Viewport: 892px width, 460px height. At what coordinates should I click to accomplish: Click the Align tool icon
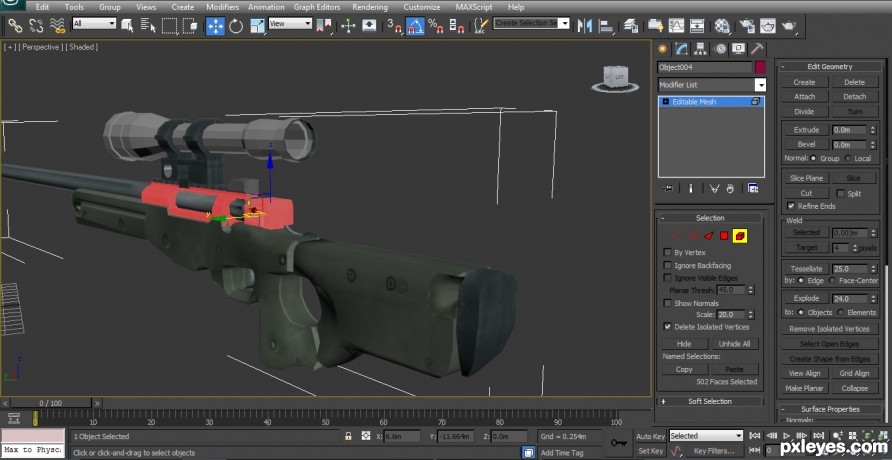coord(607,26)
